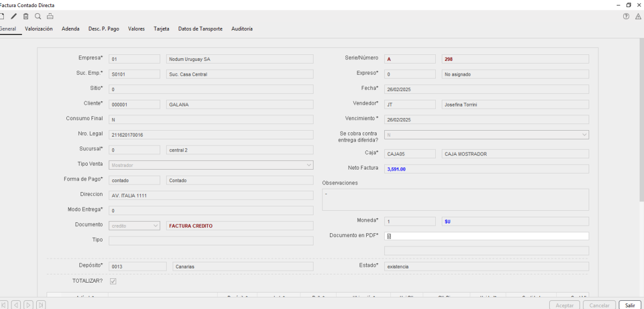Expand the Tipo Venta dropdown
The image size is (644, 309).
pos(309,165)
